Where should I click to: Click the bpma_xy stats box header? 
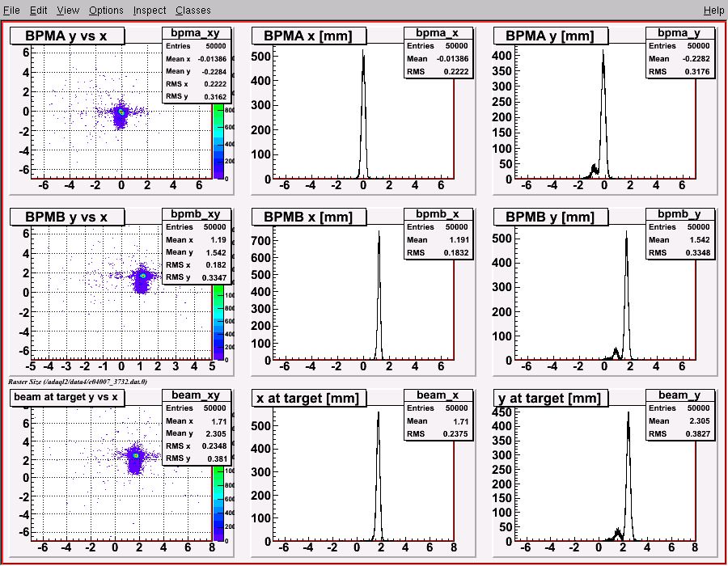pyautogui.click(x=196, y=33)
